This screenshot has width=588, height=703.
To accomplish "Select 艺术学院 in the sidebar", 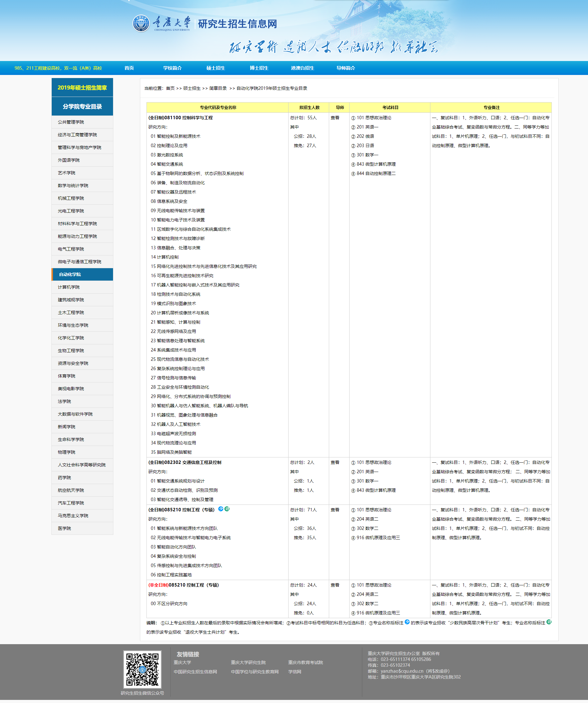I will point(82,173).
